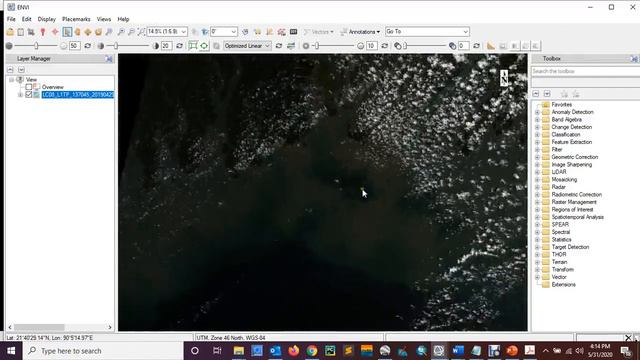
Task: Click the Zoom to full extent icon
Action: pyautogui.click(x=141, y=32)
